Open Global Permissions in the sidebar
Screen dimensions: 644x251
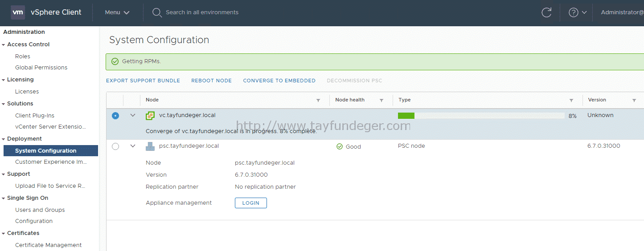pyautogui.click(x=41, y=68)
